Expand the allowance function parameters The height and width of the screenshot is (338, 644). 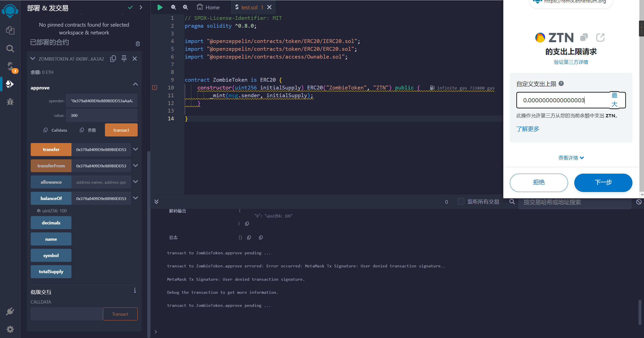click(x=135, y=182)
